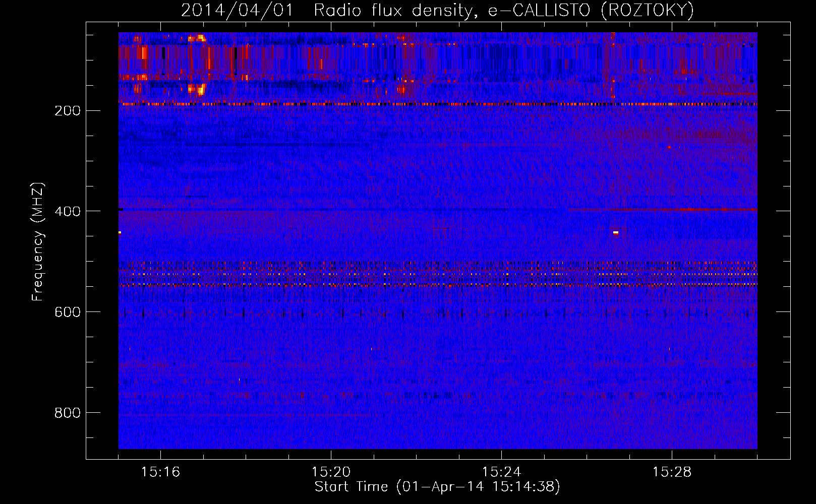Click the 600 frequency tick label
The height and width of the screenshot is (504, 816).
click(68, 312)
